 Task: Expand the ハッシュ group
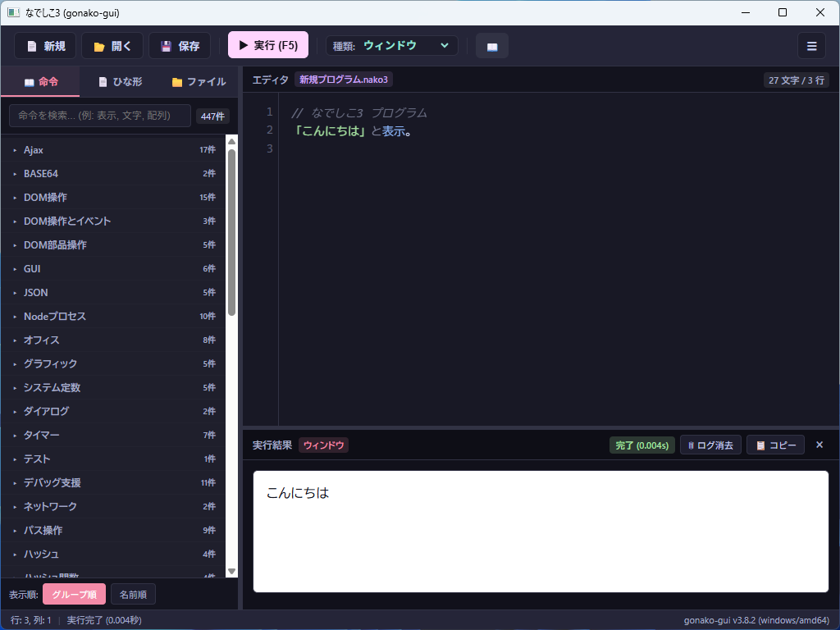113,554
